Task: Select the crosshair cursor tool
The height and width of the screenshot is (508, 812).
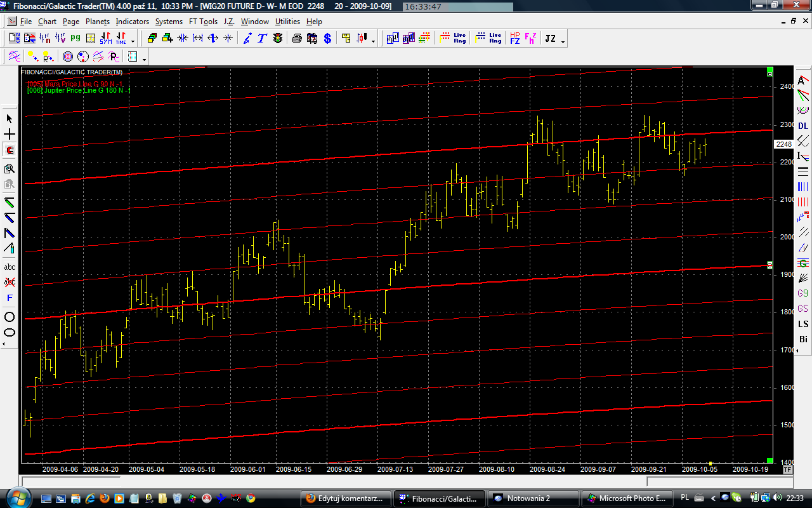Action: coord(10,135)
